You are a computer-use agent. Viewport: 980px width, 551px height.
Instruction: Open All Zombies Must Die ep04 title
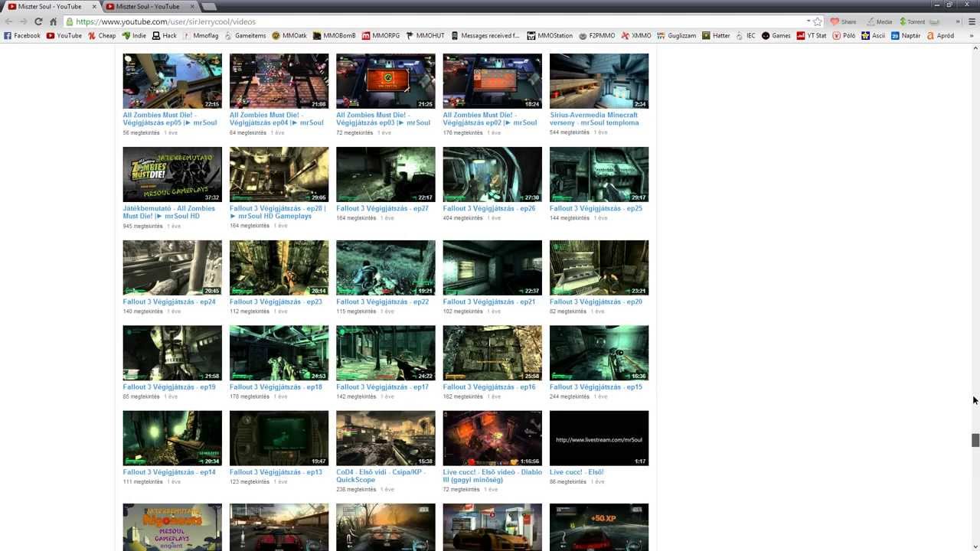276,119
